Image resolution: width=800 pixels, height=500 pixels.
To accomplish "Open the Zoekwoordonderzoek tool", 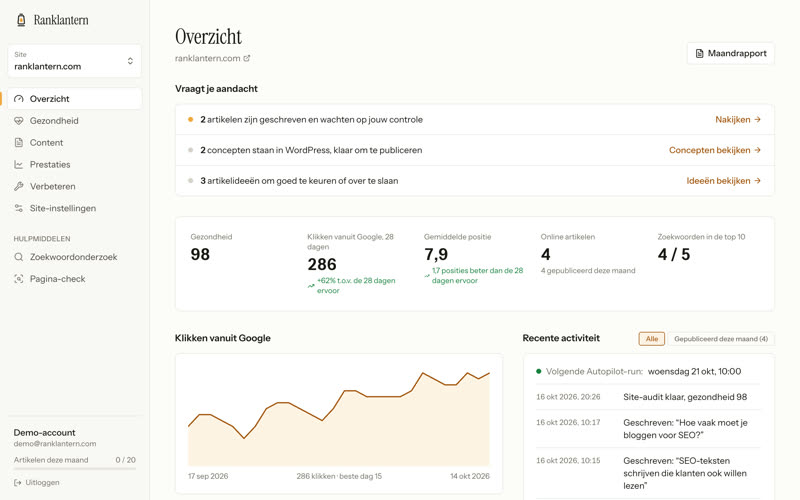I will click(74, 257).
